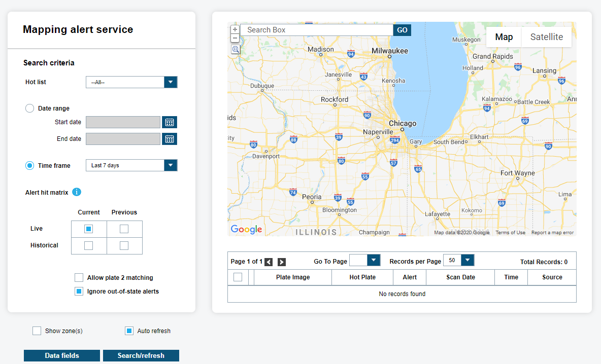Uncheck Ignore out-of-state alerts
The image size is (601, 364).
pos(79,292)
